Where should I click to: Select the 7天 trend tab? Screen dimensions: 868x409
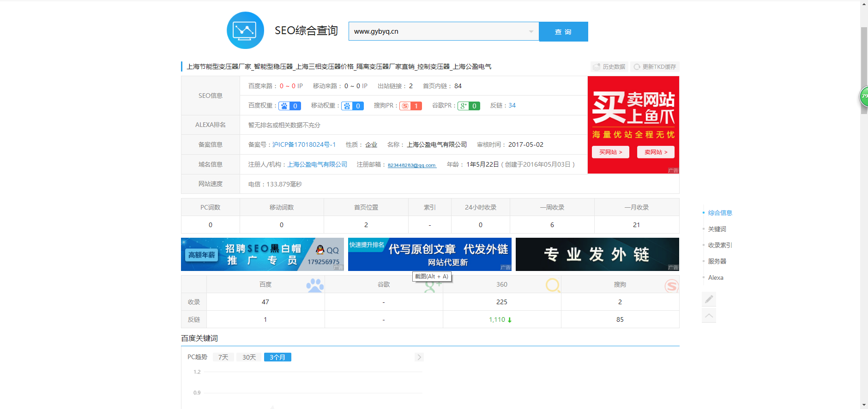click(x=223, y=357)
